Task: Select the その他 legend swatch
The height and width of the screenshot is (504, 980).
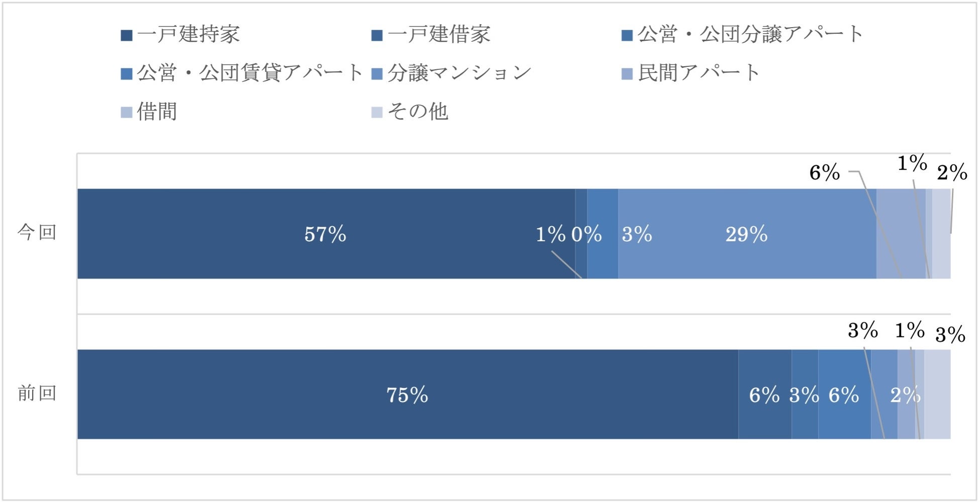Action: [377, 112]
